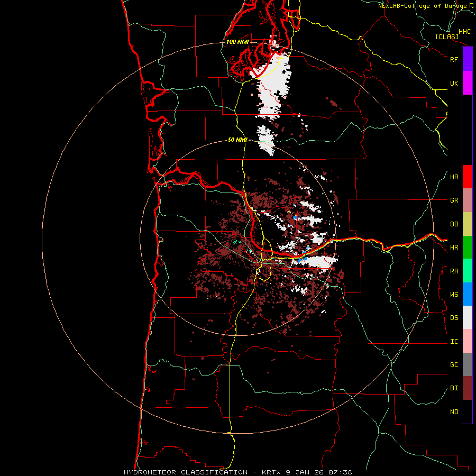Image resolution: width=476 pixels, height=476 pixels.
Task: Click the 'WS' legend label
Action: tap(454, 295)
